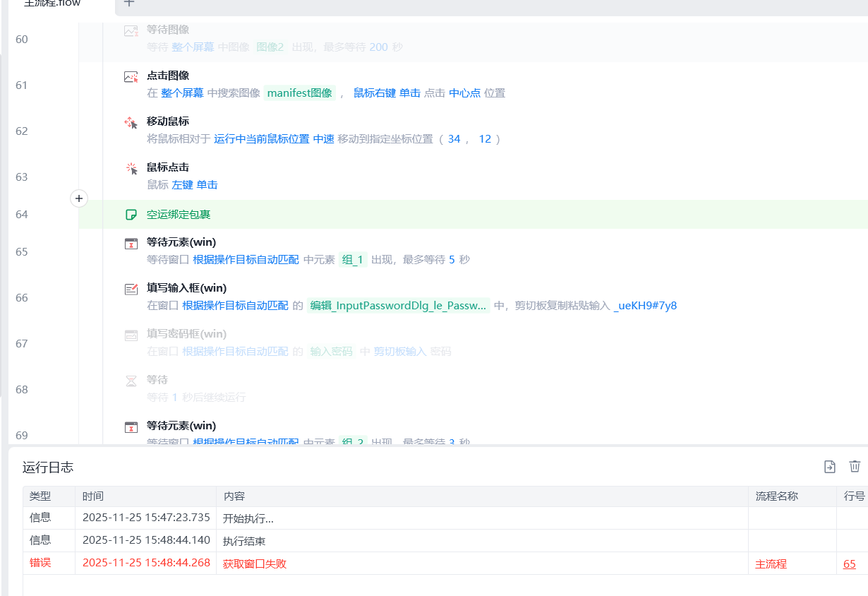Change 运行中当前鼠标位置 in line 62
The width and height of the screenshot is (868, 596).
[262, 139]
